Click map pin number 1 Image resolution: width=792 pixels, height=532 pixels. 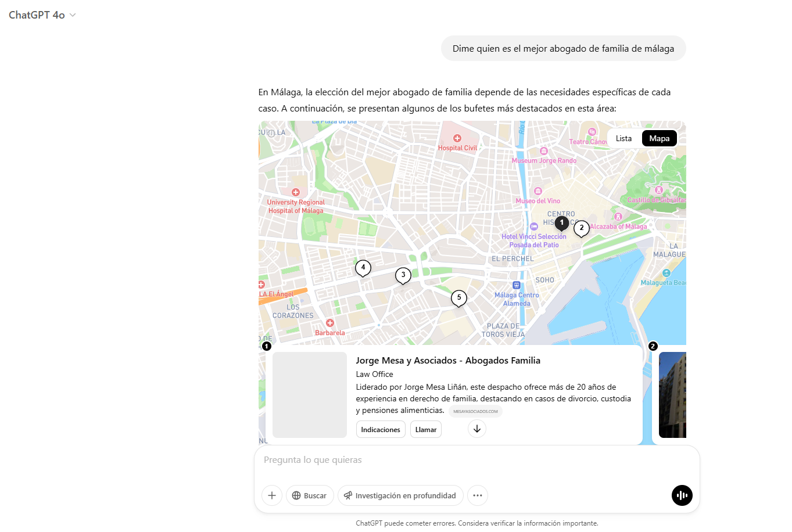pos(561,223)
